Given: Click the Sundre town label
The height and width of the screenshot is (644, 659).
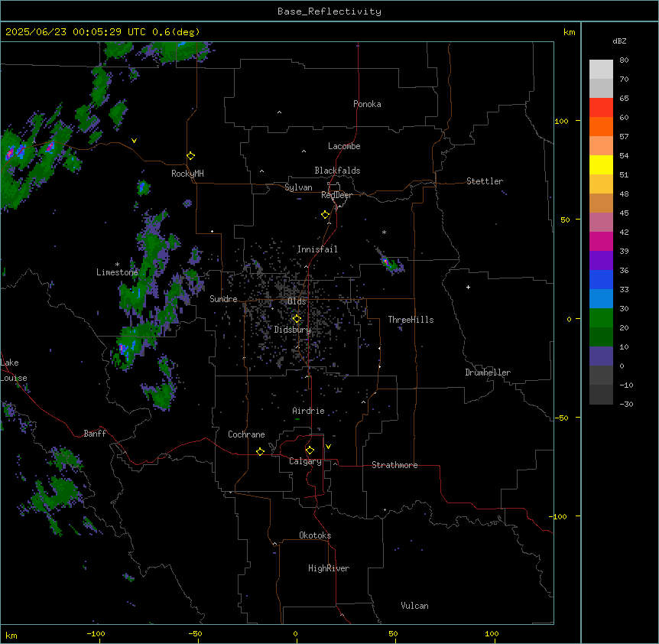Looking at the screenshot, I should [x=223, y=299].
